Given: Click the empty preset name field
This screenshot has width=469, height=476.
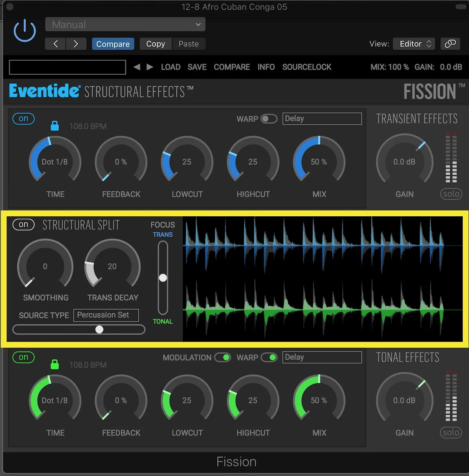Looking at the screenshot, I should pyautogui.click(x=68, y=67).
